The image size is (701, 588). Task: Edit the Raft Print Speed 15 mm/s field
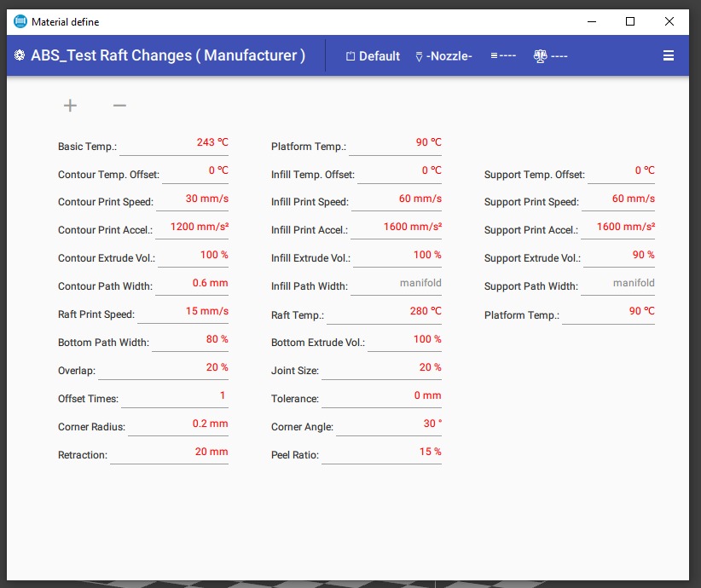coord(182,312)
